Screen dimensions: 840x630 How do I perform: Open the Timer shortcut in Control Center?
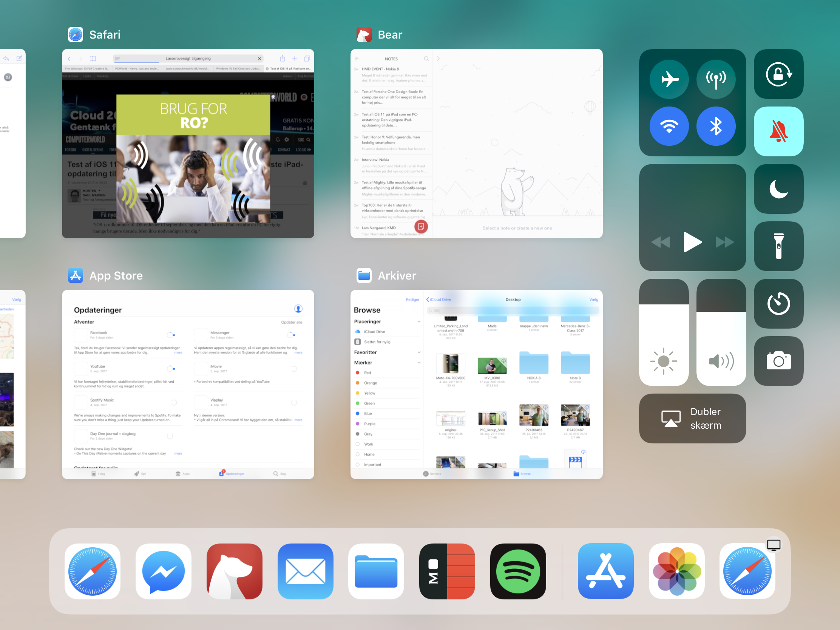(x=778, y=303)
